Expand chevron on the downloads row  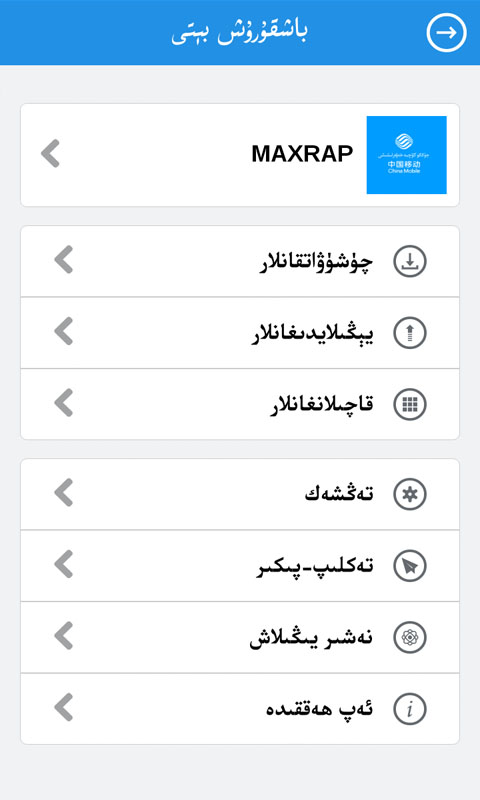64,260
